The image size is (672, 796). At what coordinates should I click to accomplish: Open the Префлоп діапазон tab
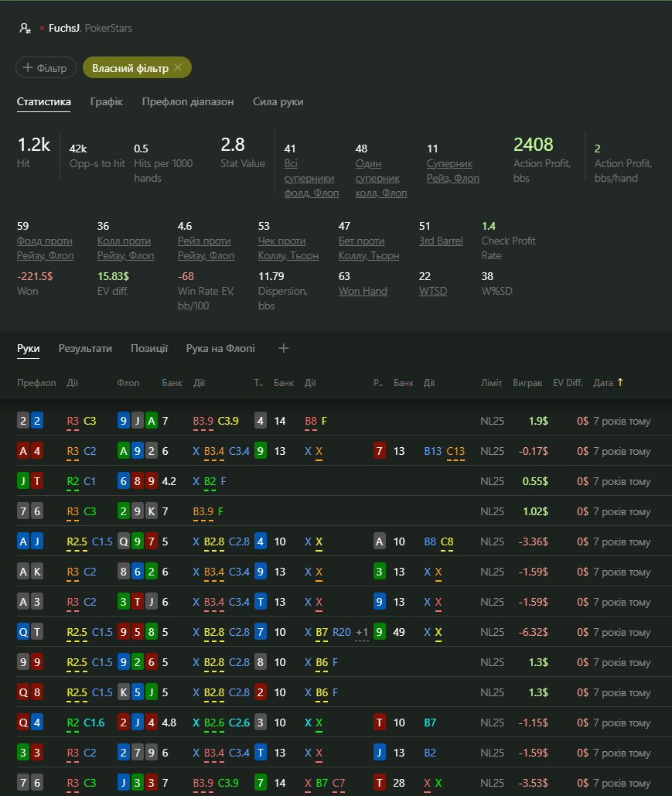pos(188,101)
